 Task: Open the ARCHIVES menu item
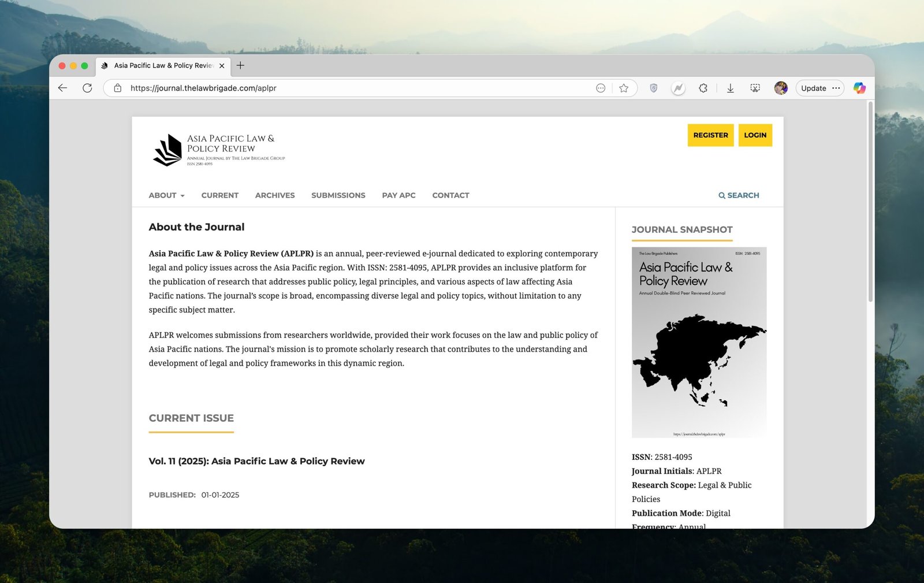[x=275, y=195]
